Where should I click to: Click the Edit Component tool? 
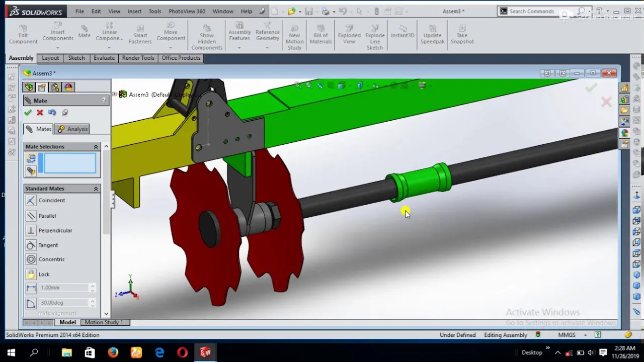[23, 35]
